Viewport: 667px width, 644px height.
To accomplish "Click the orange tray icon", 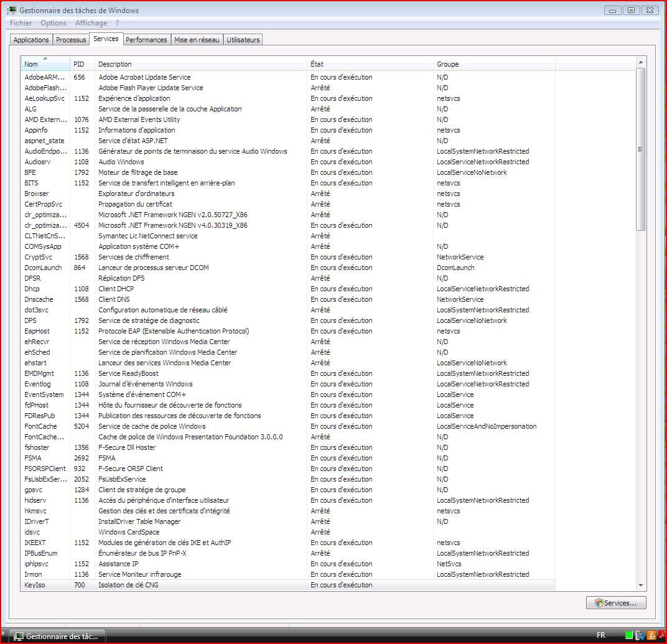I will coord(651,635).
